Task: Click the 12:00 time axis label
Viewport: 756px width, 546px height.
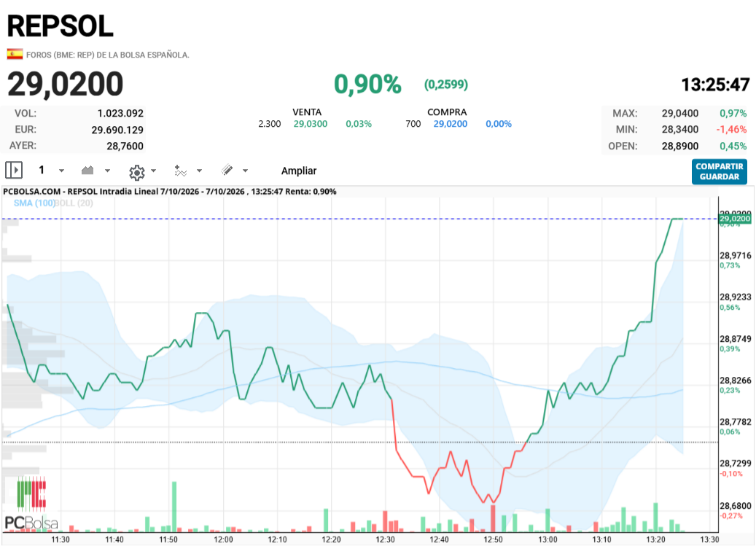Action: point(223,539)
